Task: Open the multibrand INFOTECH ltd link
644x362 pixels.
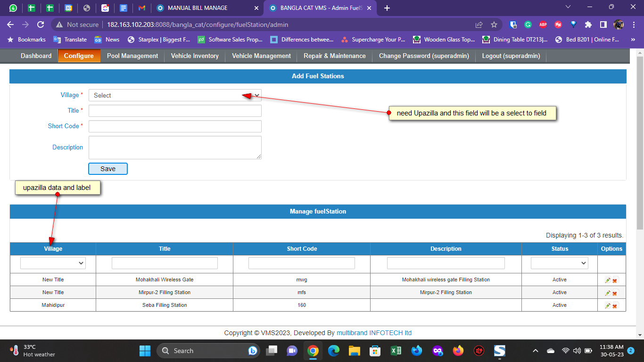Action: pos(374,333)
